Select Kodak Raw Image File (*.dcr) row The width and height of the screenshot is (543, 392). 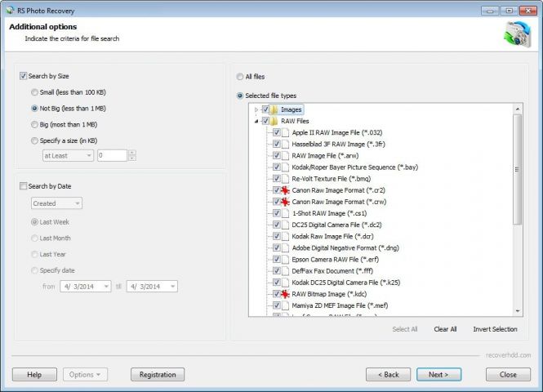pyautogui.click(x=332, y=236)
